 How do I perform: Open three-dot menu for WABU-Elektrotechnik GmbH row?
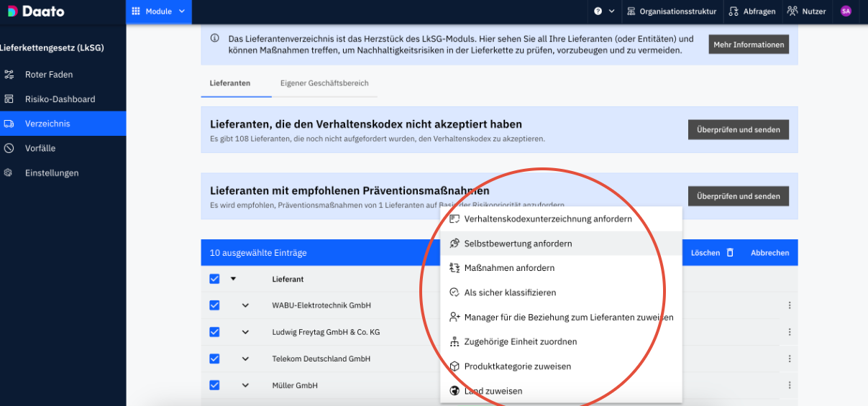(x=790, y=305)
